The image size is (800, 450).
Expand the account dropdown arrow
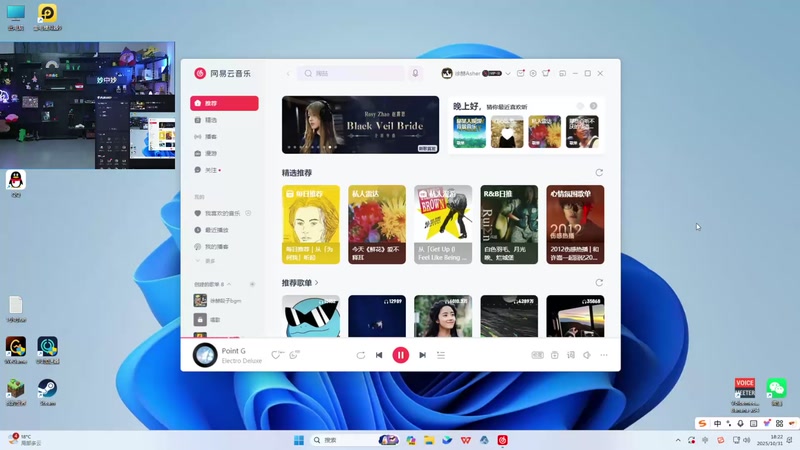[x=508, y=73]
